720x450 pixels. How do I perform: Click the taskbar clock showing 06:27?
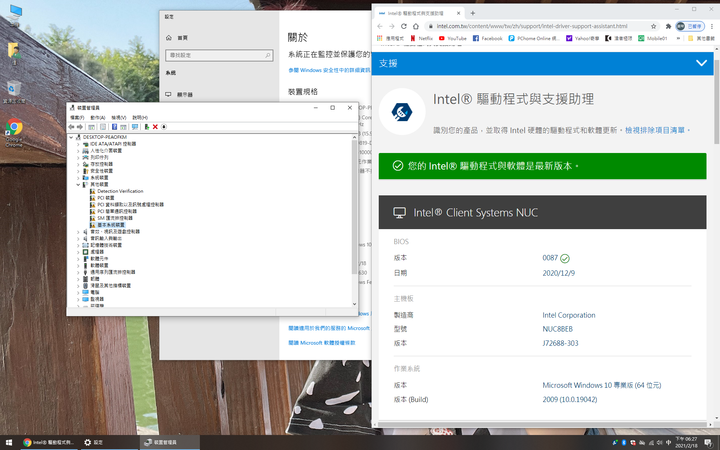(x=686, y=443)
